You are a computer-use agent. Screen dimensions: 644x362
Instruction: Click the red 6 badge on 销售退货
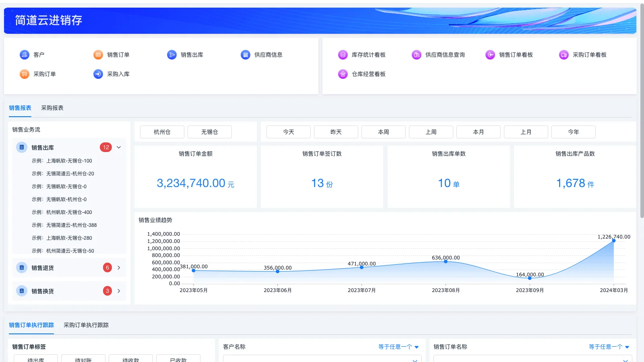(107, 267)
